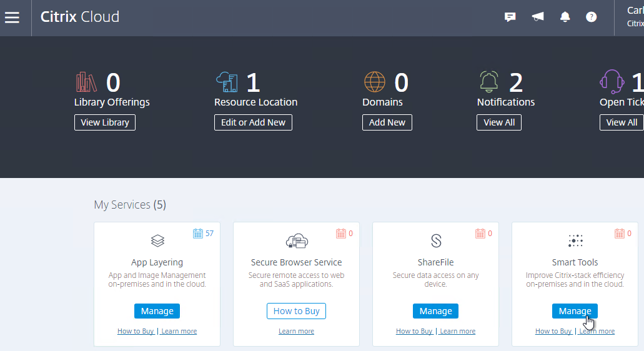This screenshot has width=644, height=351.
Task: Click View All under Open Tickets
Action: click(x=622, y=122)
